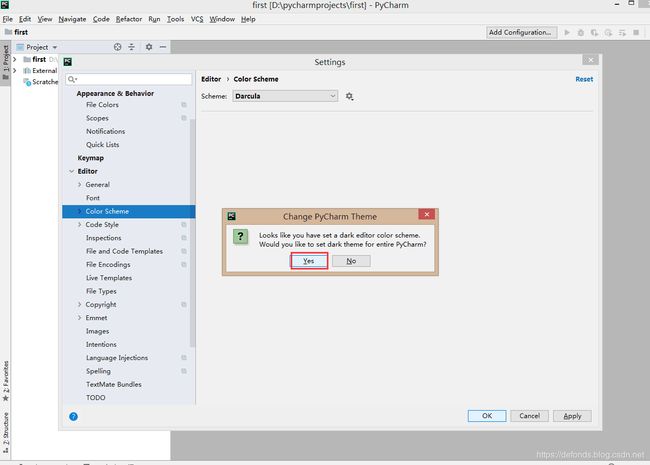650x465 pixels.
Task: Select Language Injections in settings tree
Action: pyautogui.click(x=117, y=358)
